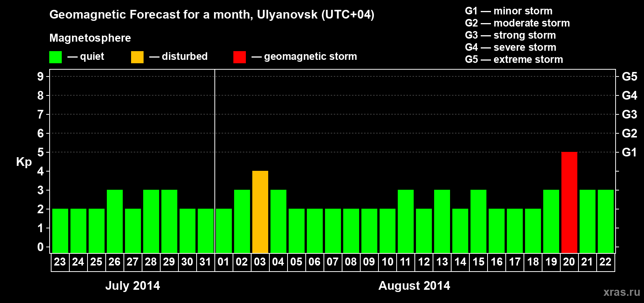
Task: Click the G5 label on right axis
Action: tap(630, 77)
